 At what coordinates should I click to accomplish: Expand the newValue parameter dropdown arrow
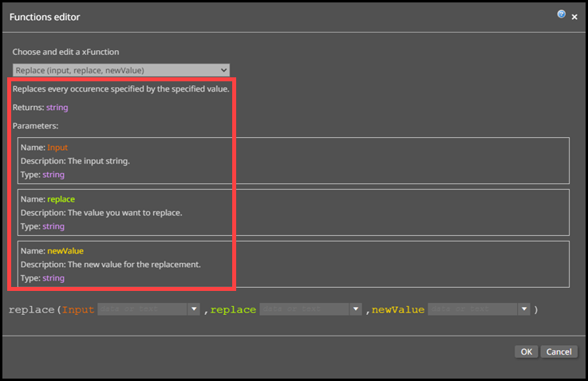click(524, 309)
